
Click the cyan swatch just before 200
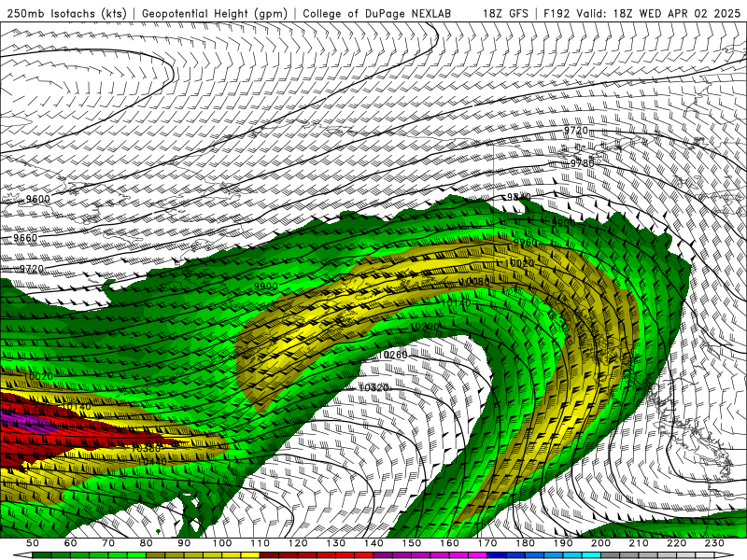[591, 555]
